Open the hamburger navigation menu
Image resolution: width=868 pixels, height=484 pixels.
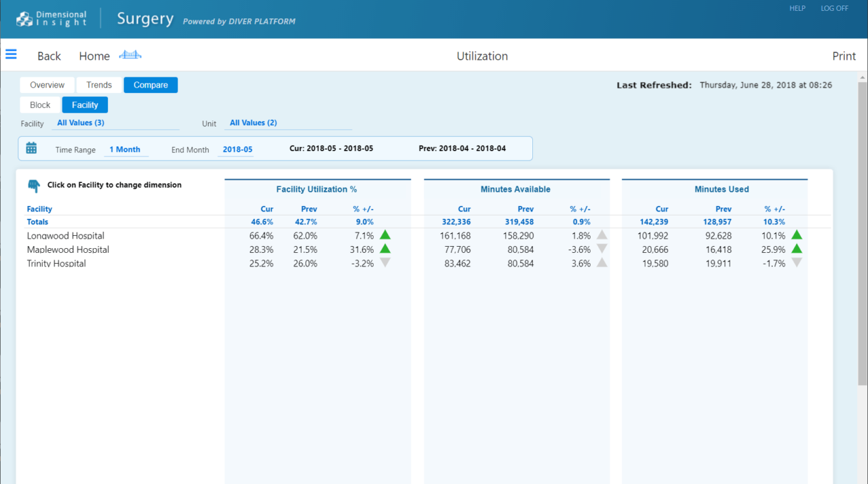[11, 54]
